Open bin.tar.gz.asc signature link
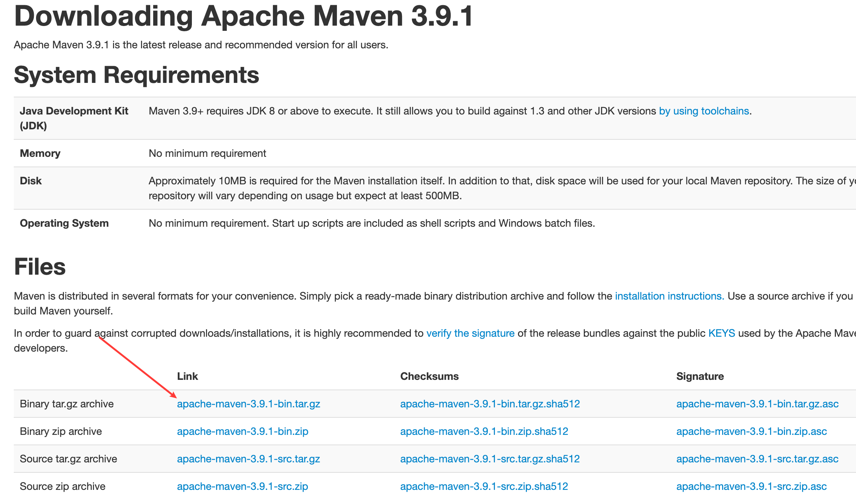Screen dimensions: 856x504 click(x=757, y=404)
